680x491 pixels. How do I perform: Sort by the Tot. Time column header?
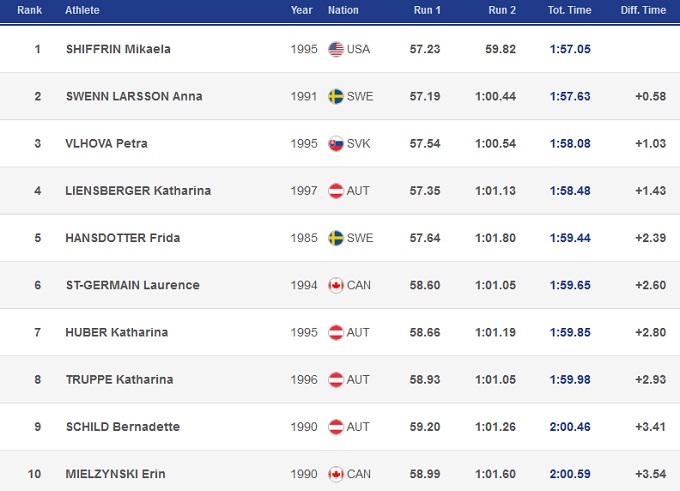570,10
